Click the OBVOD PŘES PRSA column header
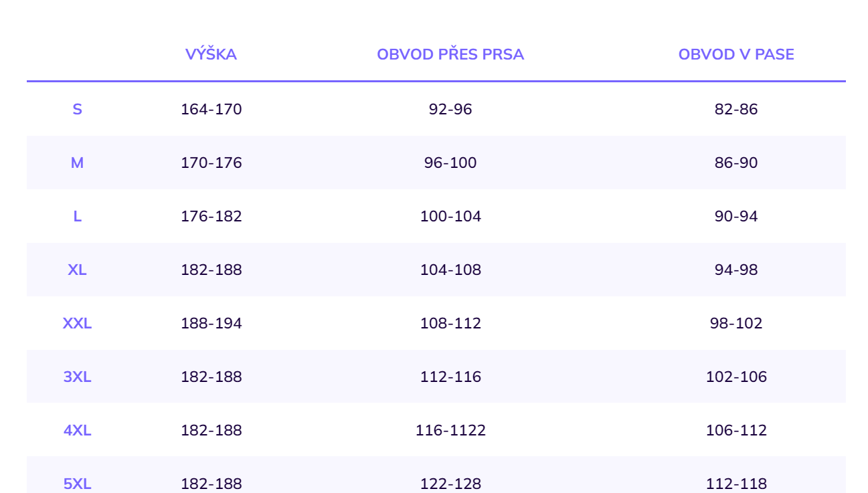 [x=450, y=55]
